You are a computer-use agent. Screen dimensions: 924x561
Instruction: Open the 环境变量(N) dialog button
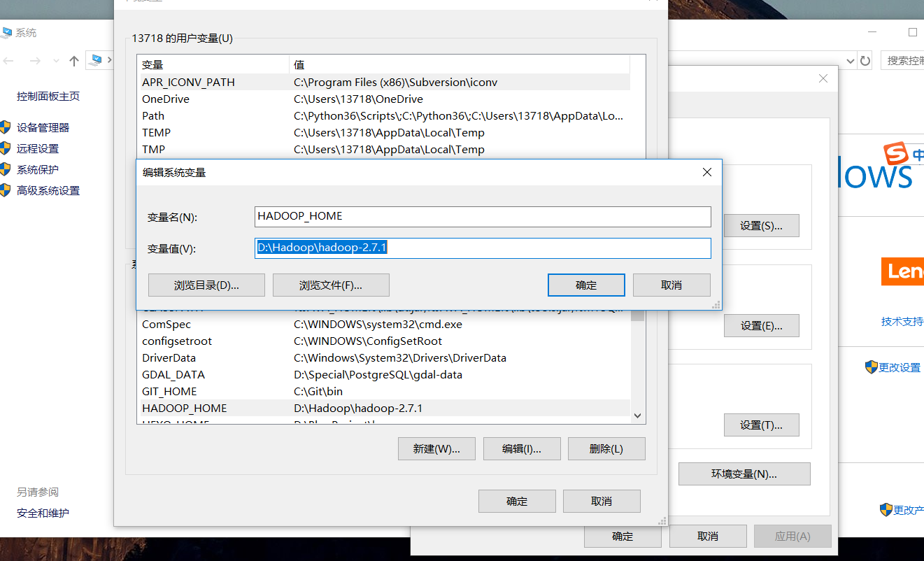click(x=744, y=474)
